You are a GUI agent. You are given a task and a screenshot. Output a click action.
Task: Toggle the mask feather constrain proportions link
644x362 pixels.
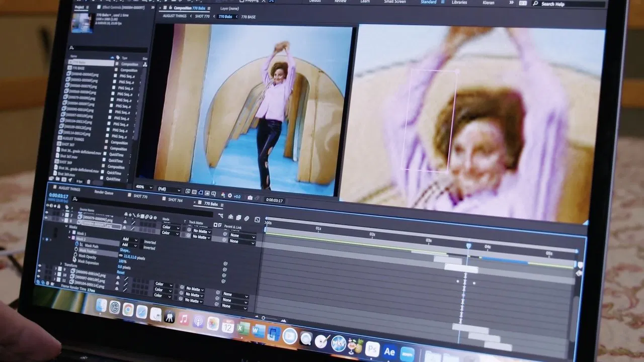click(x=121, y=256)
